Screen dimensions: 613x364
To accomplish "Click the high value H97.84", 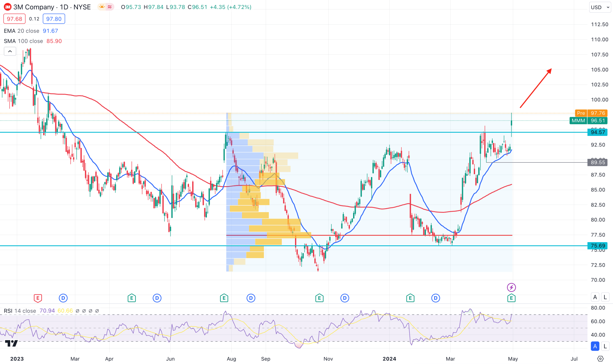I will [154, 7].
